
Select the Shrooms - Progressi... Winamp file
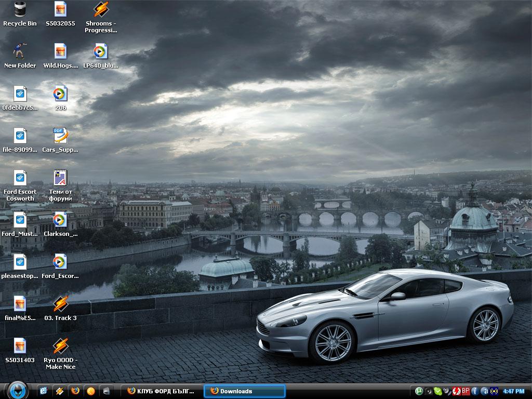[x=101, y=10]
